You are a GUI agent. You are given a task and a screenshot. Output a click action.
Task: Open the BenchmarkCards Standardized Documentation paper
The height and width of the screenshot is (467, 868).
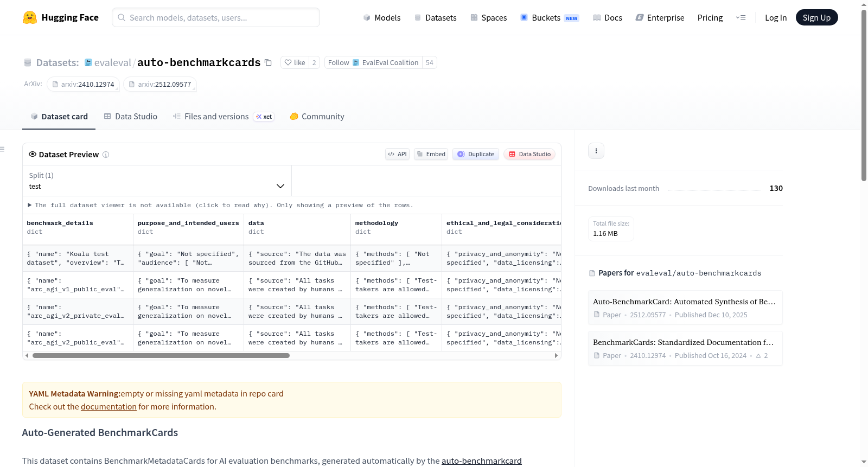[685, 348]
